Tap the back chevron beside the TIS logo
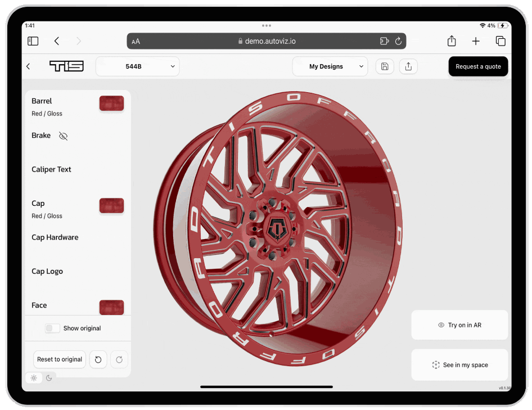Viewport: 532px width, 410px height. coord(28,66)
